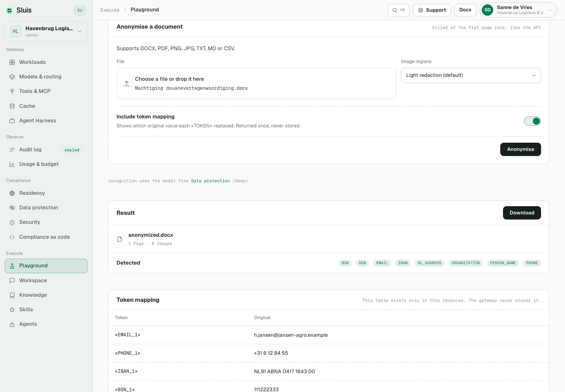Click the Compliance as code brackets icon
The image size is (565, 392).
point(12,237)
